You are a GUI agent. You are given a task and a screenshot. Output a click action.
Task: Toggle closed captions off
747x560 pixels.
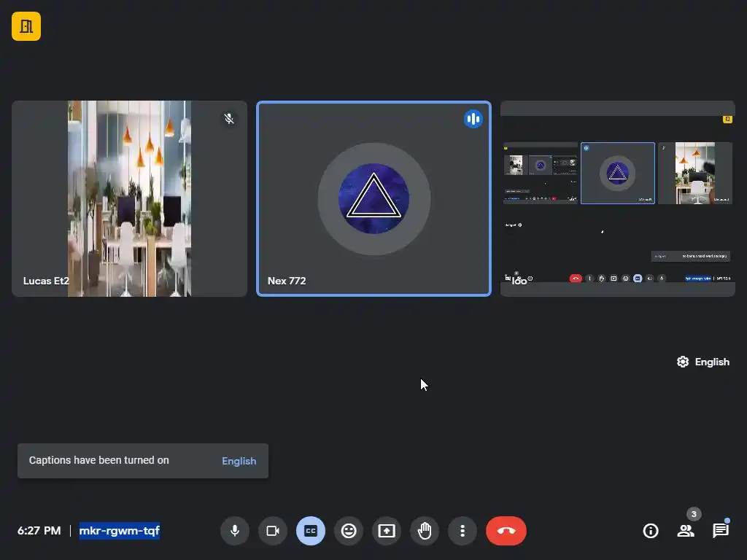tap(311, 531)
